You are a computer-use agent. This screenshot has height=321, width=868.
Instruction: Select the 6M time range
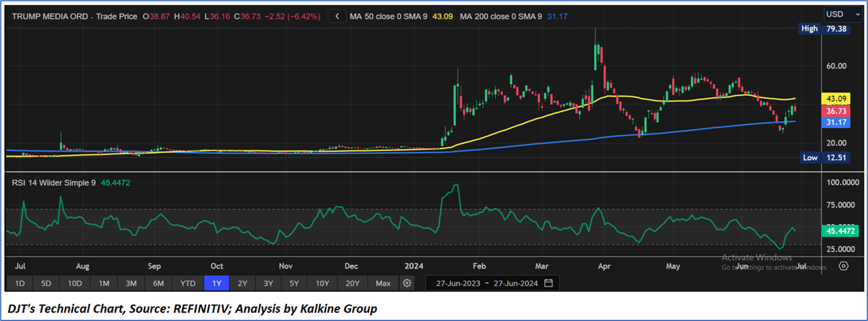(x=158, y=283)
